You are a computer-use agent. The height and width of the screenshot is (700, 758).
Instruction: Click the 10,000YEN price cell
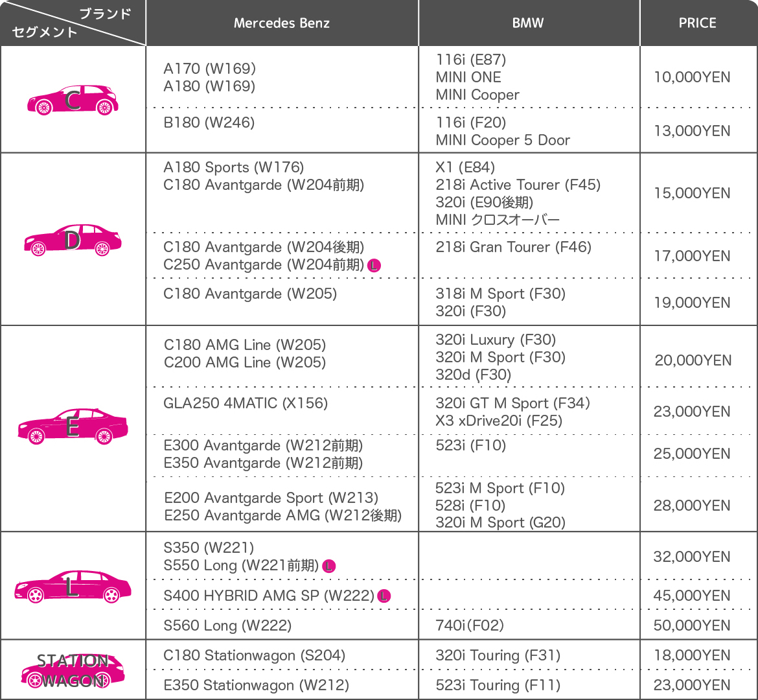(693, 77)
